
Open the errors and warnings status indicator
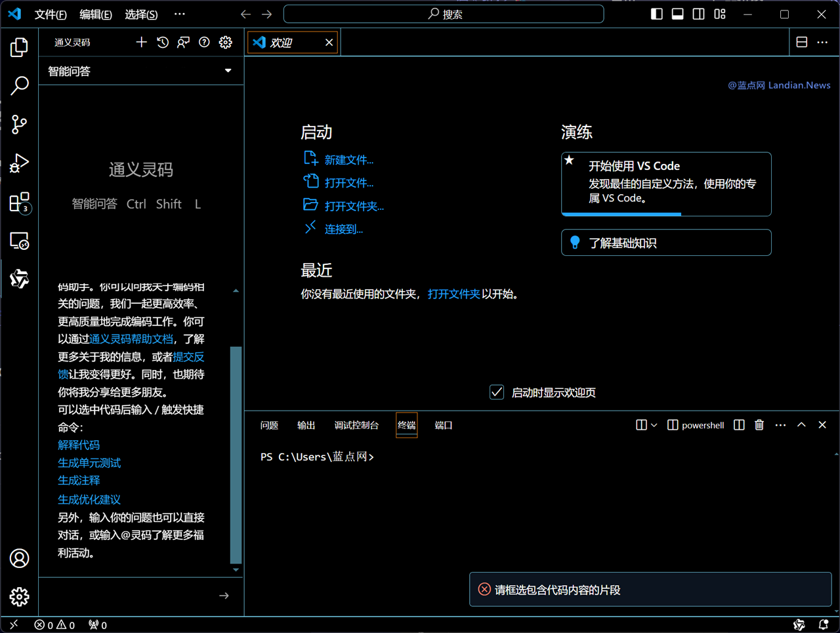(x=54, y=625)
